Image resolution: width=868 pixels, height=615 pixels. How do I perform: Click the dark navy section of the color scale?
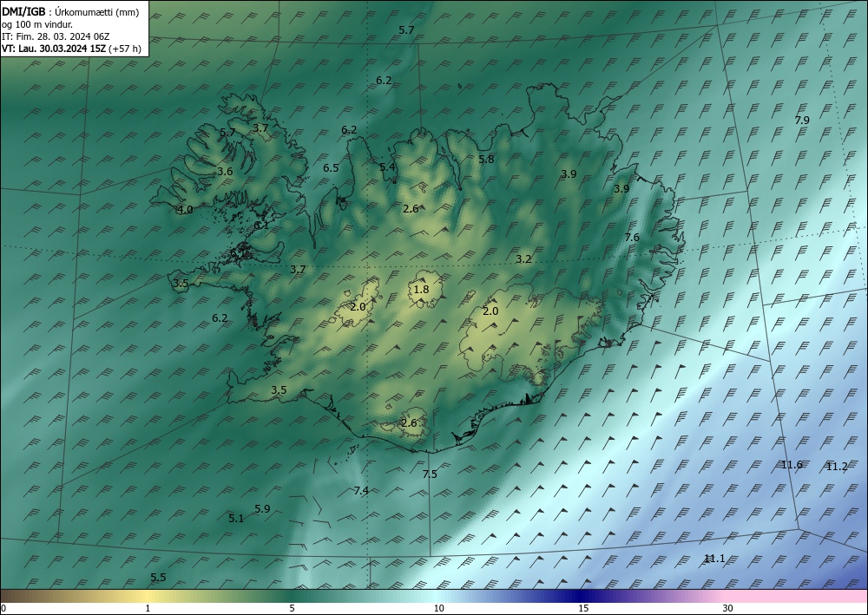tap(582, 596)
